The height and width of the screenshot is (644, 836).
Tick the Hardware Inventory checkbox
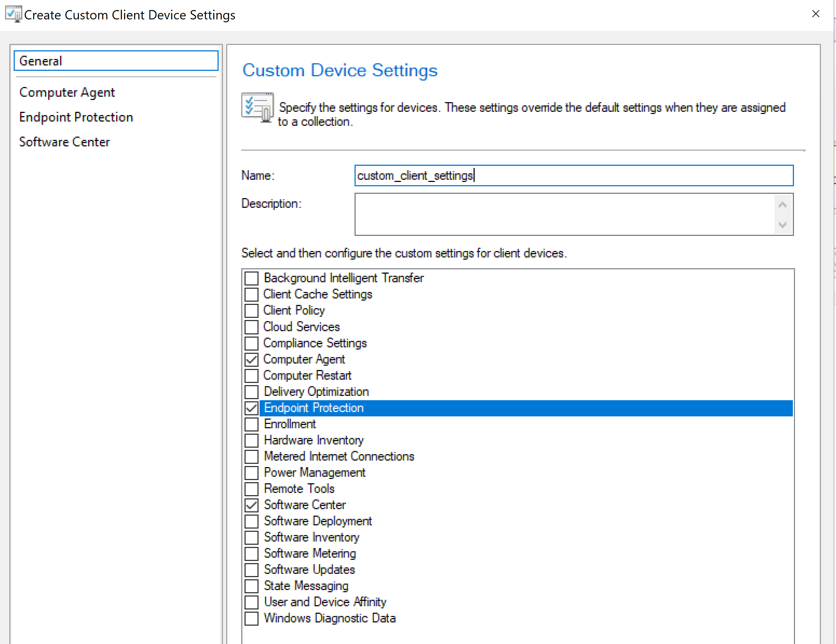pyautogui.click(x=251, y=440)
